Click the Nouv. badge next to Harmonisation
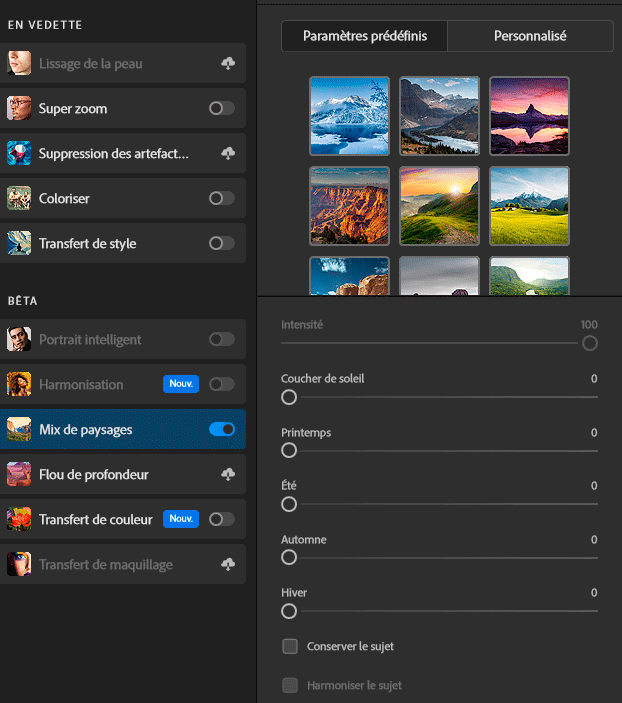 coord(181,384)
